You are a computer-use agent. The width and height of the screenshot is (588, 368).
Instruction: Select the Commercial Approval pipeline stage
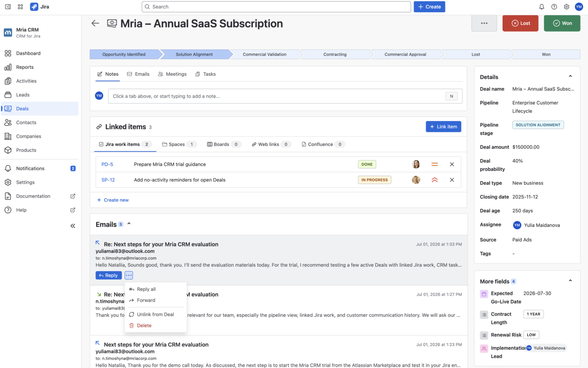(405, 54)
